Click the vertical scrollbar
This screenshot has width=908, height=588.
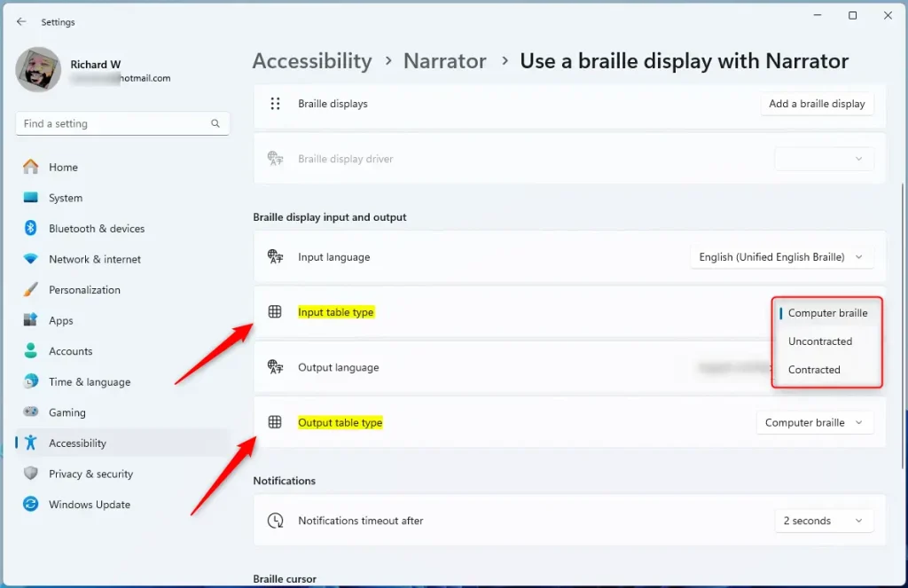click(x=902, y=325)
